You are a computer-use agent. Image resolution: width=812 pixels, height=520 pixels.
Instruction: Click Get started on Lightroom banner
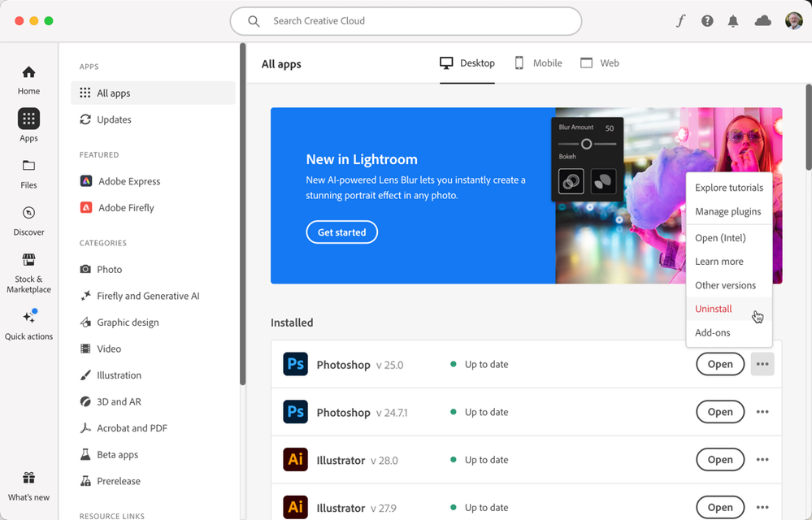tap(341, 232)
